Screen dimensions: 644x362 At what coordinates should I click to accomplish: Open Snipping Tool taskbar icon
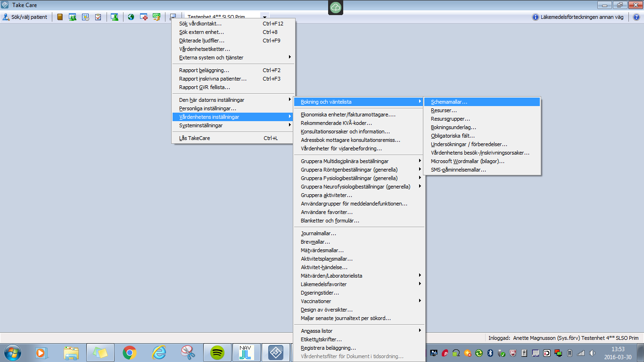pos(188,353)
